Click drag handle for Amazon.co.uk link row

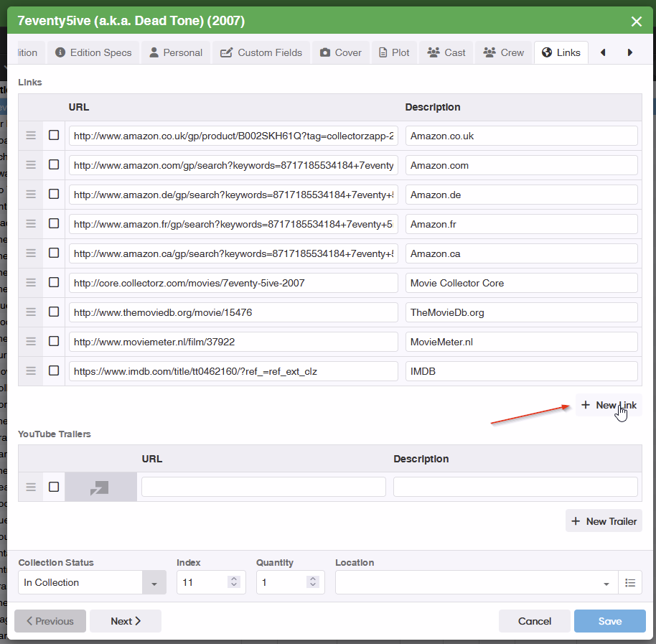point(31,136)
